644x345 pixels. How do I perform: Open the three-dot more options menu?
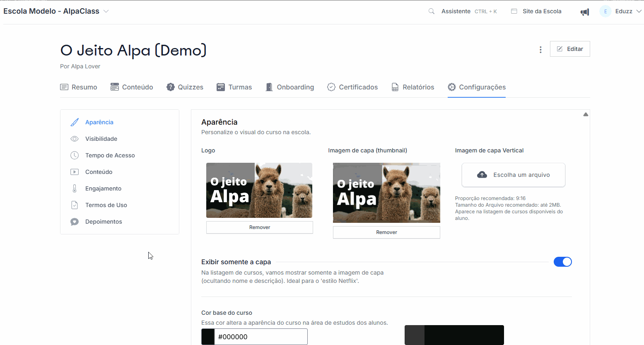click(540, 50)
